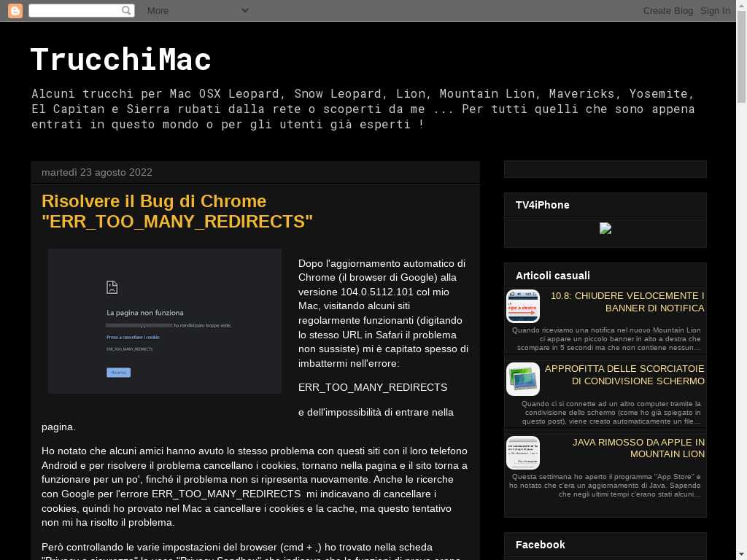Click the Facebook widget heading
Screen dimensions: 747x560
click(x=541, y=545)
